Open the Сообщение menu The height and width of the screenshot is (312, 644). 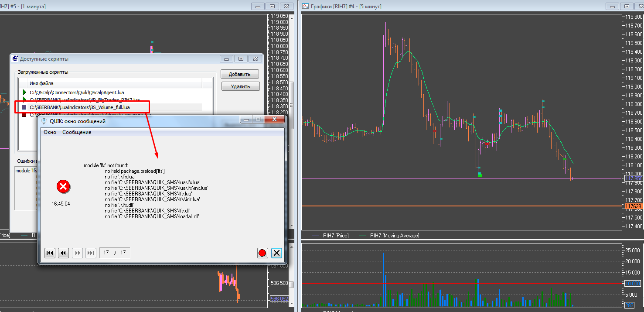pyautogui.click(x=77, y=132)
